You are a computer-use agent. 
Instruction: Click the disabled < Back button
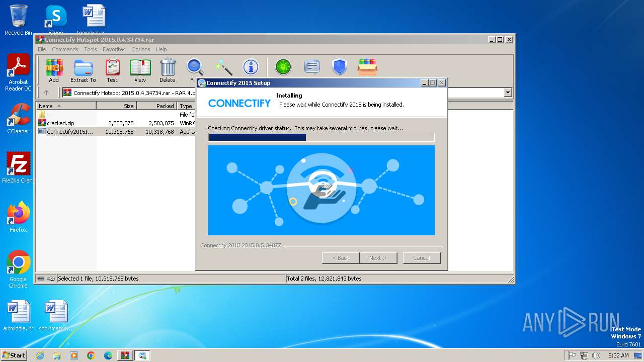[341, 258]
